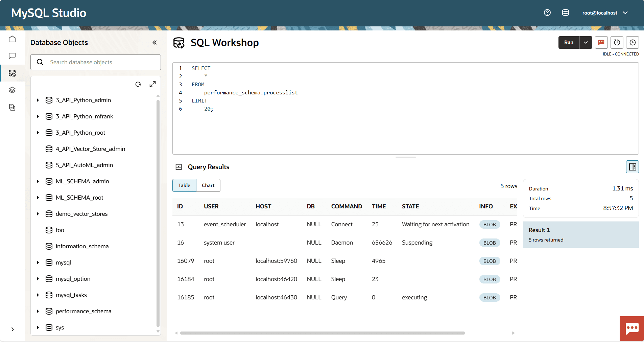
Task: Switch to the Table results tab
Action: 184,185
